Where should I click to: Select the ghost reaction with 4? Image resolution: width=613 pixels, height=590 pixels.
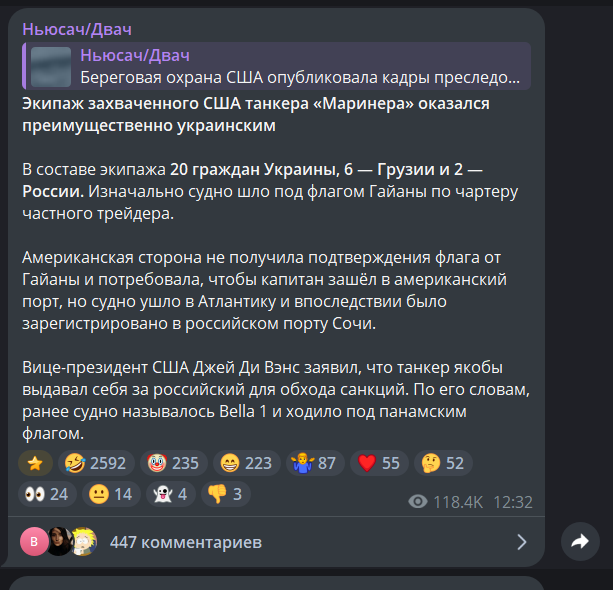pyautogui.click(x=171, y=494)
